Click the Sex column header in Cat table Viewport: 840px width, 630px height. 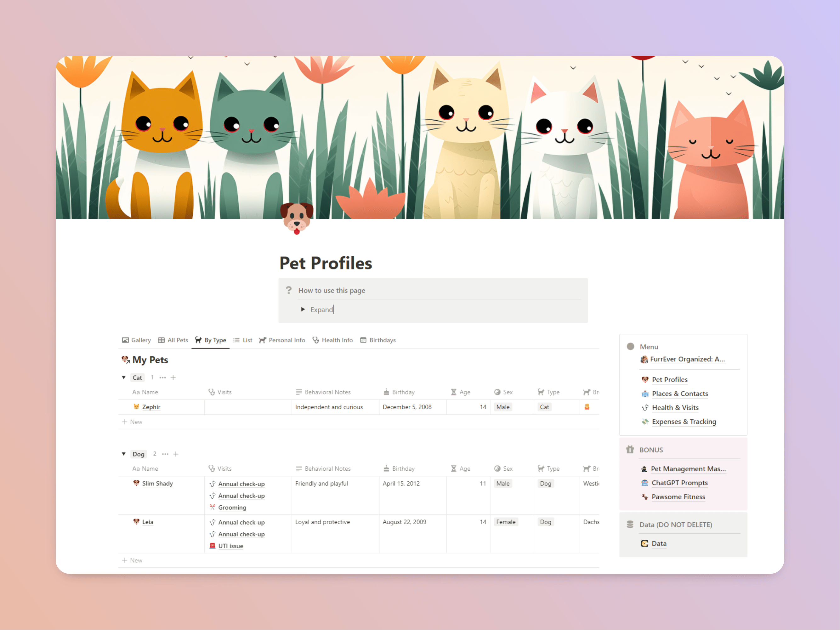click(x=503, y=392)
